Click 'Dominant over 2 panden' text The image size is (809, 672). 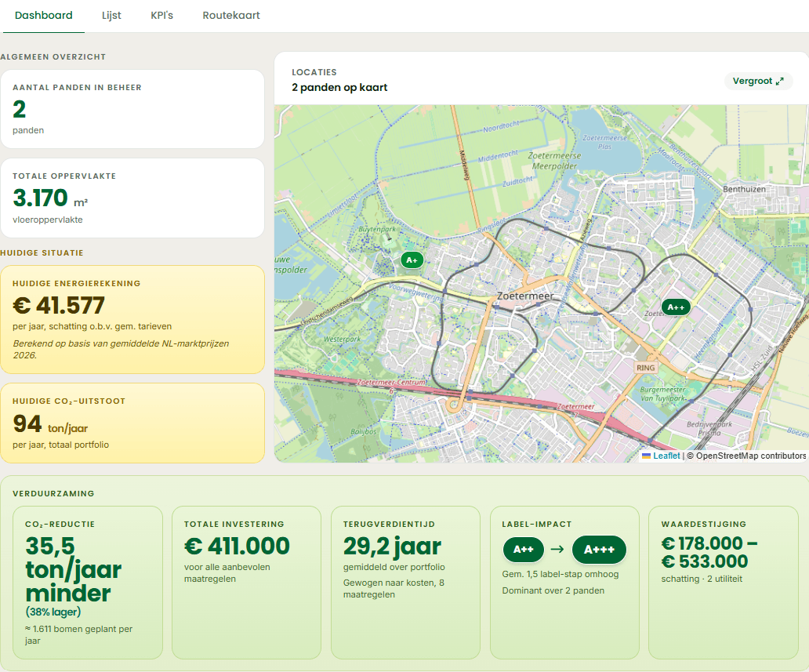coord(553,590)
